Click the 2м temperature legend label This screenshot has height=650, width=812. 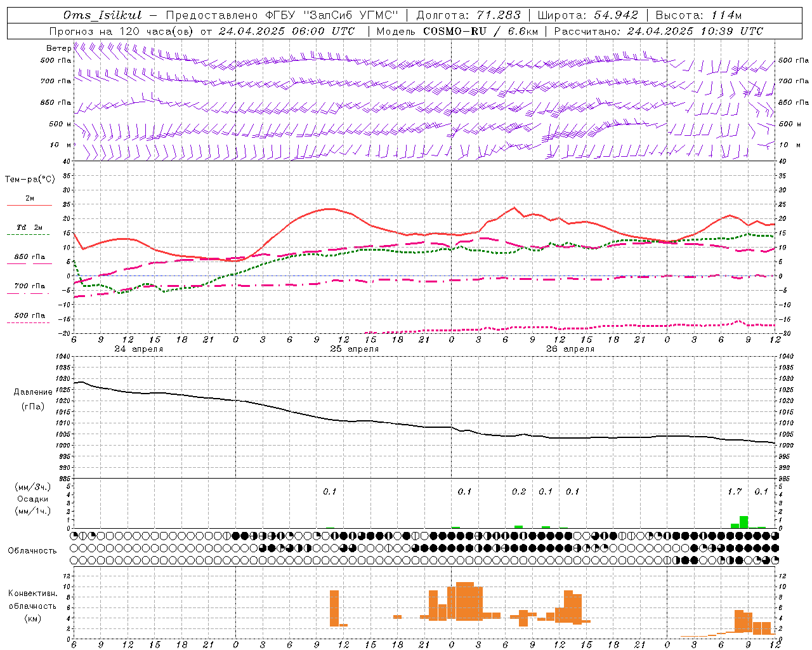click(30, 199)
